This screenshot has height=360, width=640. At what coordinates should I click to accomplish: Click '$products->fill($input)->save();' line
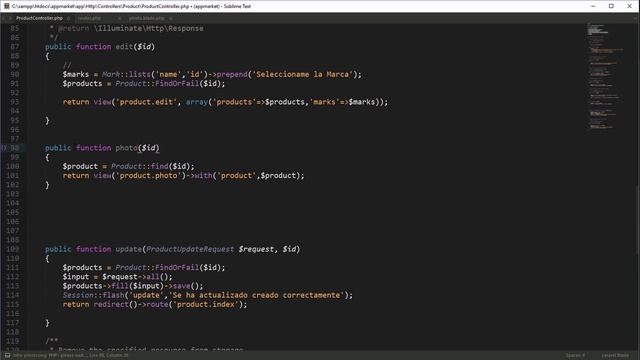click(133, 286)
